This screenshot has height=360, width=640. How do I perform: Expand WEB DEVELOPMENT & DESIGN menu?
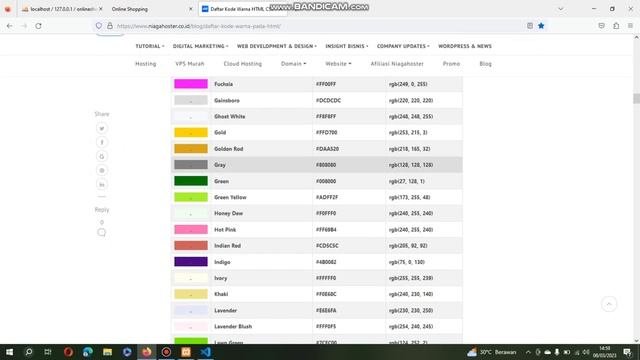(277, 46)
